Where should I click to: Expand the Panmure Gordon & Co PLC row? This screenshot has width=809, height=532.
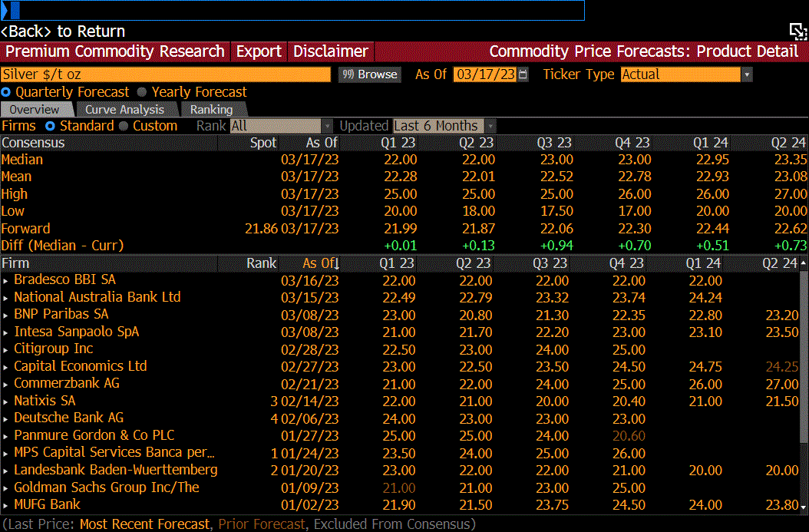[x=5, y=437]
